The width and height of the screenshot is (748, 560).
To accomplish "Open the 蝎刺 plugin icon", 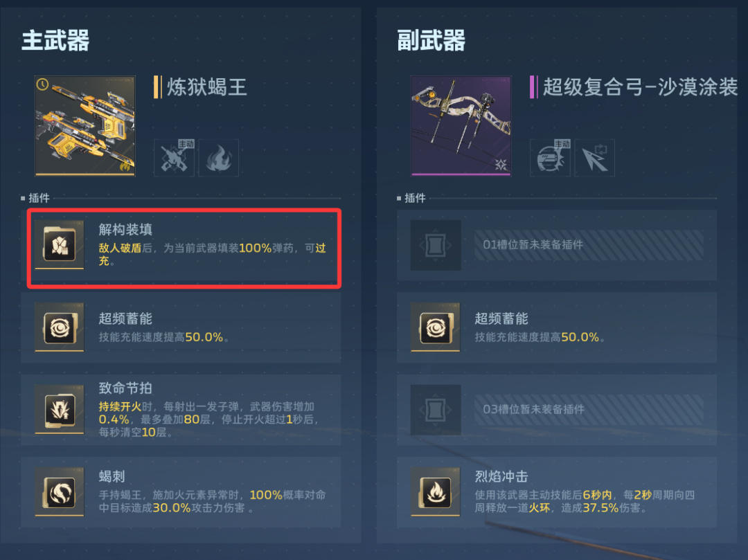I will click(60, 492).
